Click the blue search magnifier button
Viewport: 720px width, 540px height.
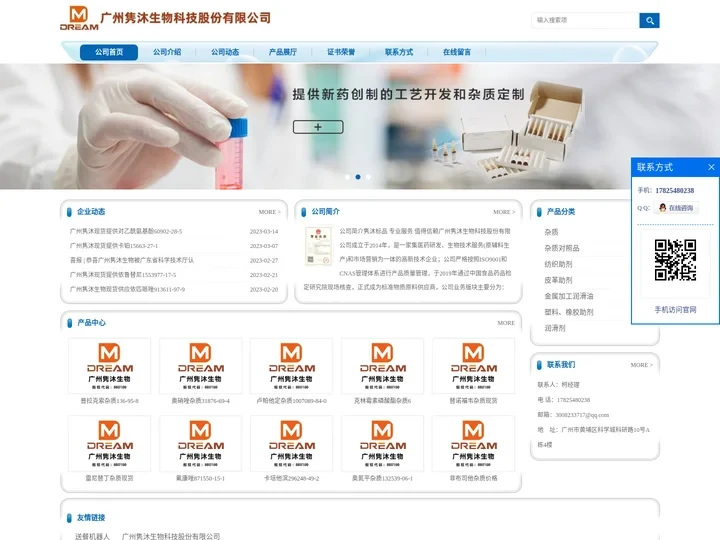tap(649, 20)
